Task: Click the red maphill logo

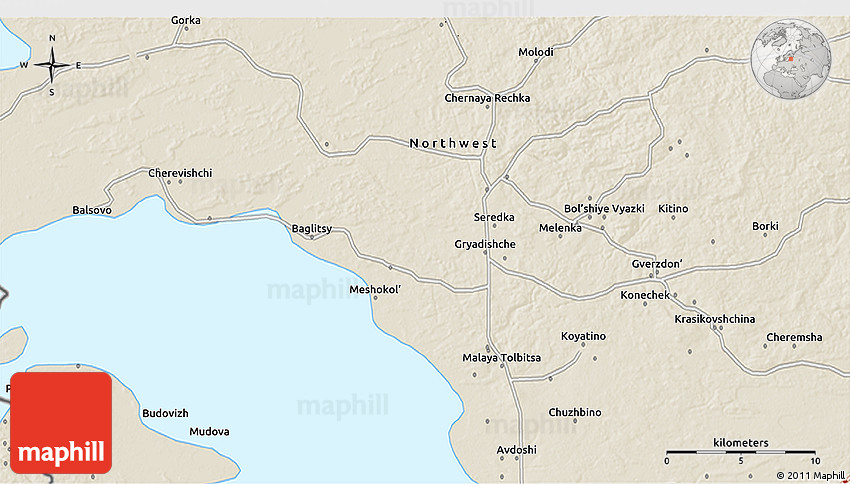Action: [61, 423]
